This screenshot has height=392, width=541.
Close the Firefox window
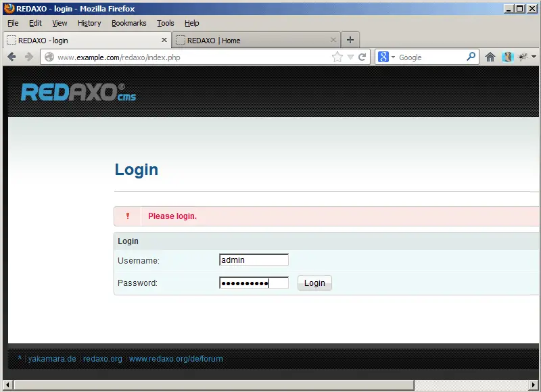532,9
